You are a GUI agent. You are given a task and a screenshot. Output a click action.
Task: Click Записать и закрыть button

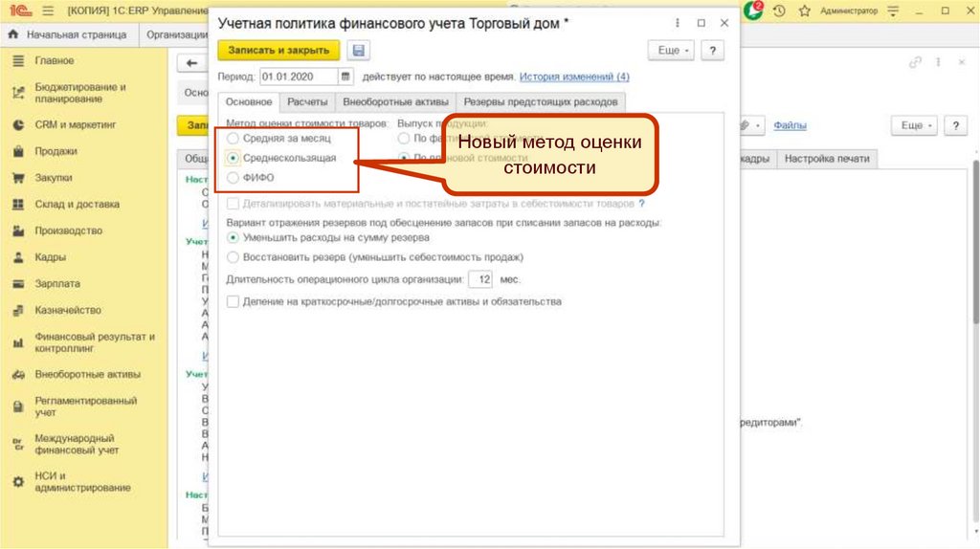click(278, 51)
